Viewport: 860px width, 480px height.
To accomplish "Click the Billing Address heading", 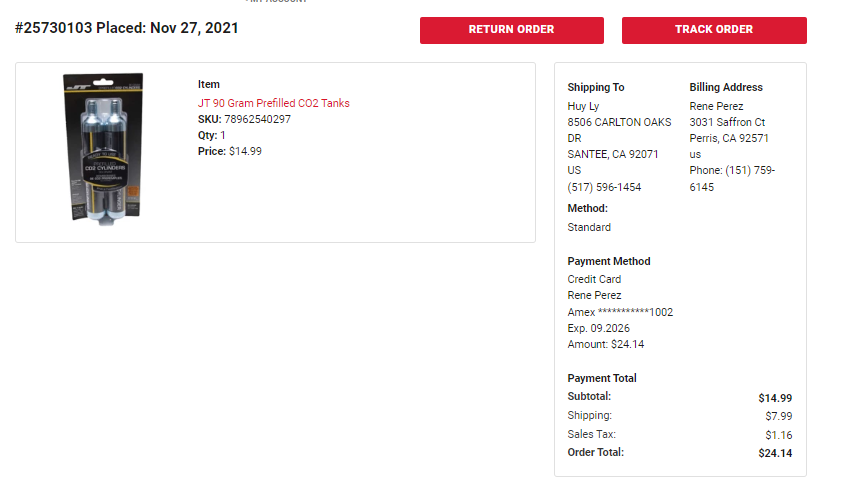I will [x=726, y=87].
